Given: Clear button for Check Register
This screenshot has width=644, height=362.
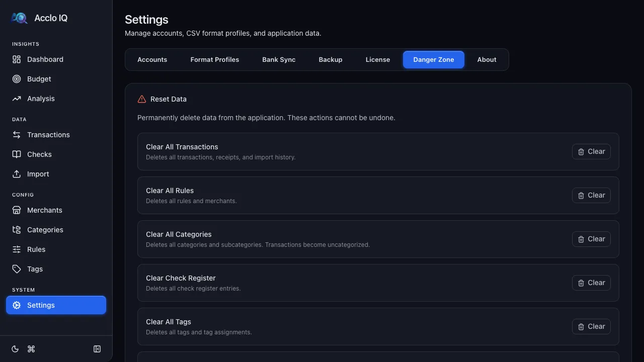Looking at the screenshot, I should pos(591,283).
